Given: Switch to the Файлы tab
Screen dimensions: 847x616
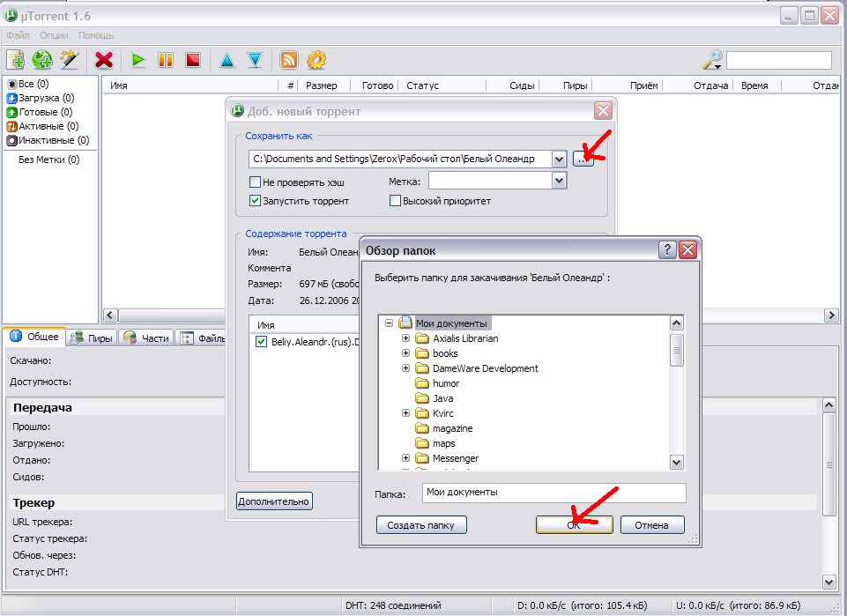Looking at the screenshot, I should click(x=201, y=338).
